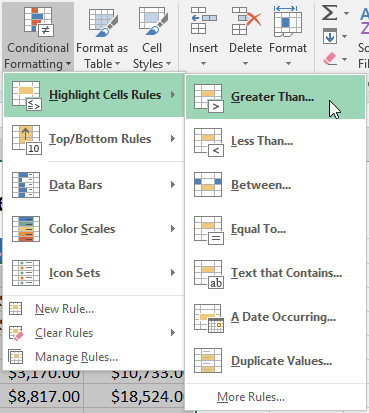Open More Rules... at submenu bottom

point(275,397)
